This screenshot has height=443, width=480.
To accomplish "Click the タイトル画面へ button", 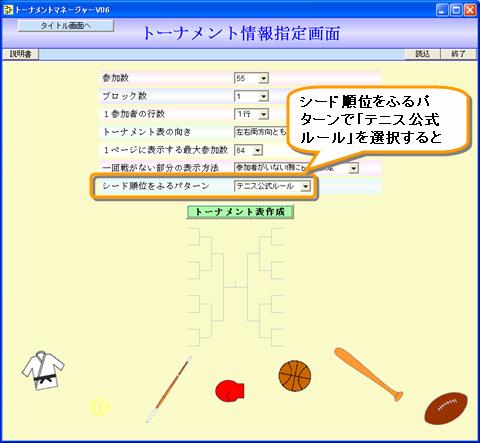I will click(x=66, y=26).
